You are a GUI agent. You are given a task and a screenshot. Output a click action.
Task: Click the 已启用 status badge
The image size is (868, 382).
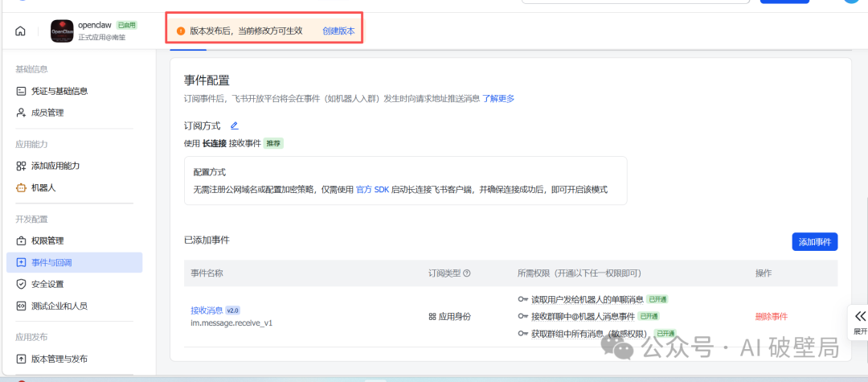(x=127, y=26)
